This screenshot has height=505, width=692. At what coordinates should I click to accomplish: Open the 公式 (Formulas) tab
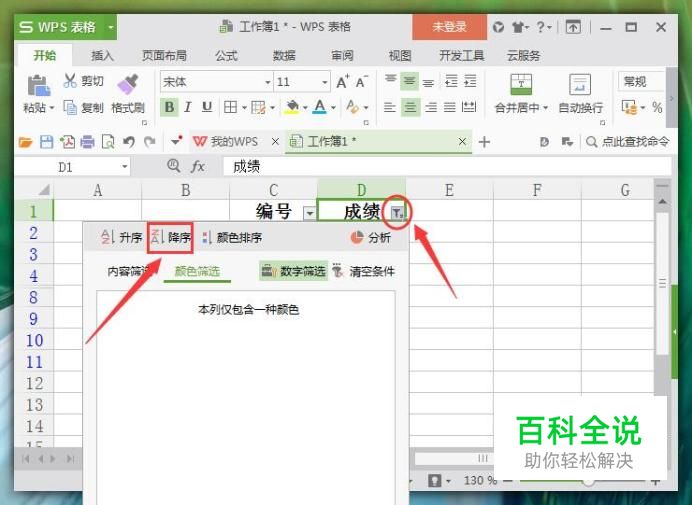click(226, 56)
